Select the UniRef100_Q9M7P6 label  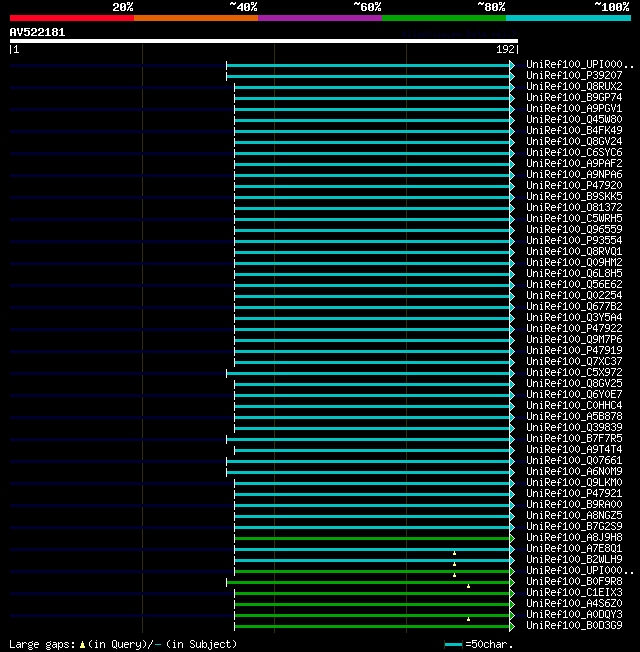click(574, 339)
